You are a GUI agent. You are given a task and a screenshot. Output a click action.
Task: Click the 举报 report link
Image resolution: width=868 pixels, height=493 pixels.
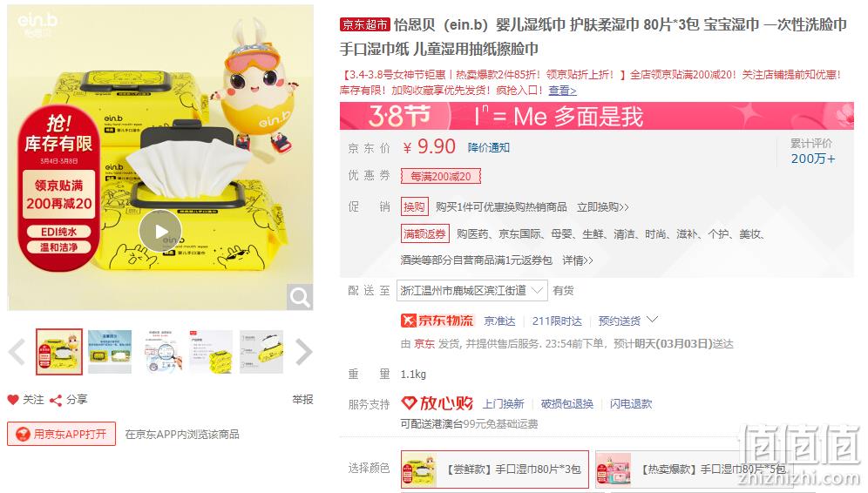(x=302, y=400)
